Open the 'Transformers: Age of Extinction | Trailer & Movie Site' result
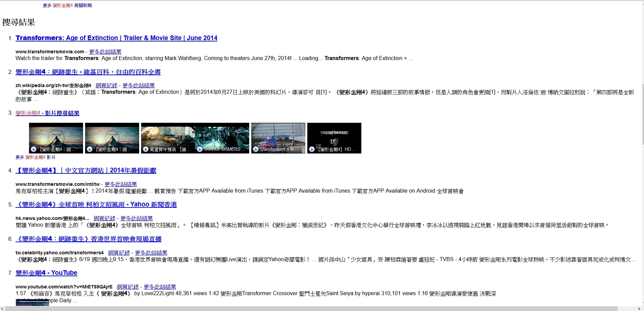The width and height of the screenshot is (644, 311). (117, 38)
